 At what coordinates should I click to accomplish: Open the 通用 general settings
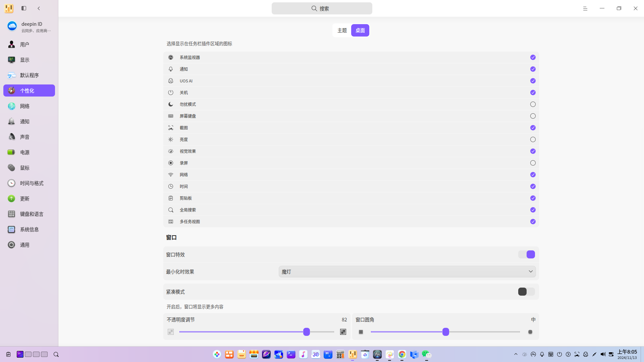click(29, 245)
